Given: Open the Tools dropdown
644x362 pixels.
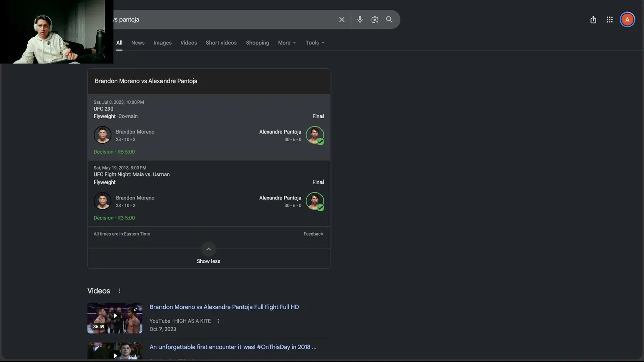Looking at the screenshot, I should pos(315,43).
